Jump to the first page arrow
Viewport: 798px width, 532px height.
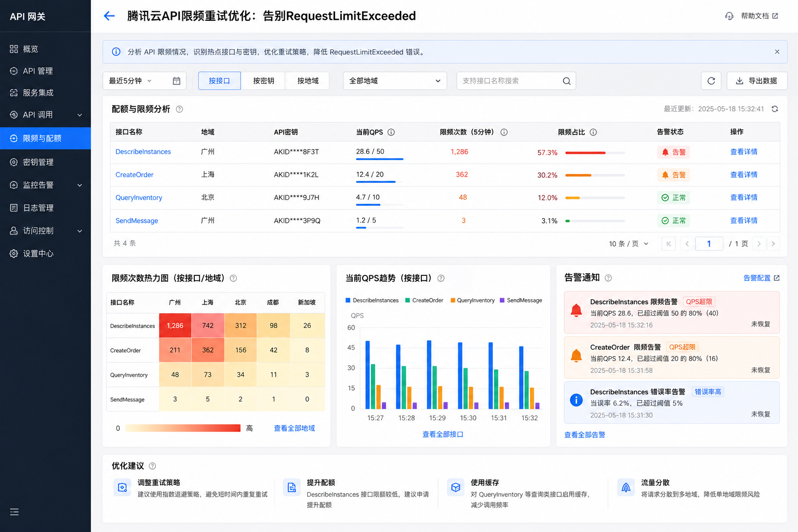point(669,244)
